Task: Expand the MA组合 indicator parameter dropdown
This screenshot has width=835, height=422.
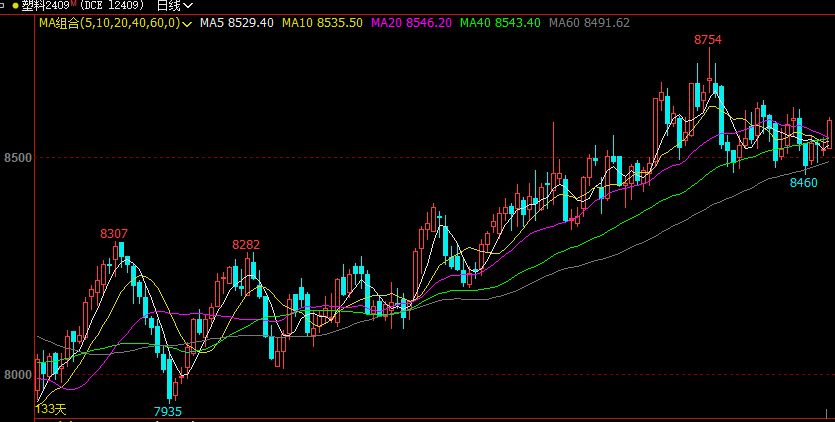Action: click(x=186, y=22)
